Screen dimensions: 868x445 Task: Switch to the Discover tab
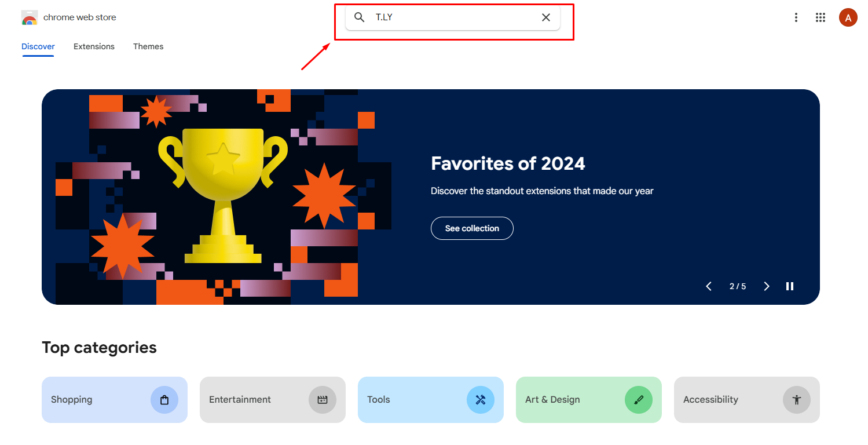coord(38,46)
